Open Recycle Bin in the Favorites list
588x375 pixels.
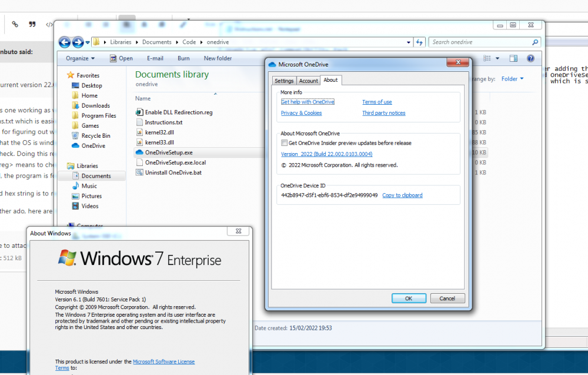pyautogui.click(x=95, y=135)
